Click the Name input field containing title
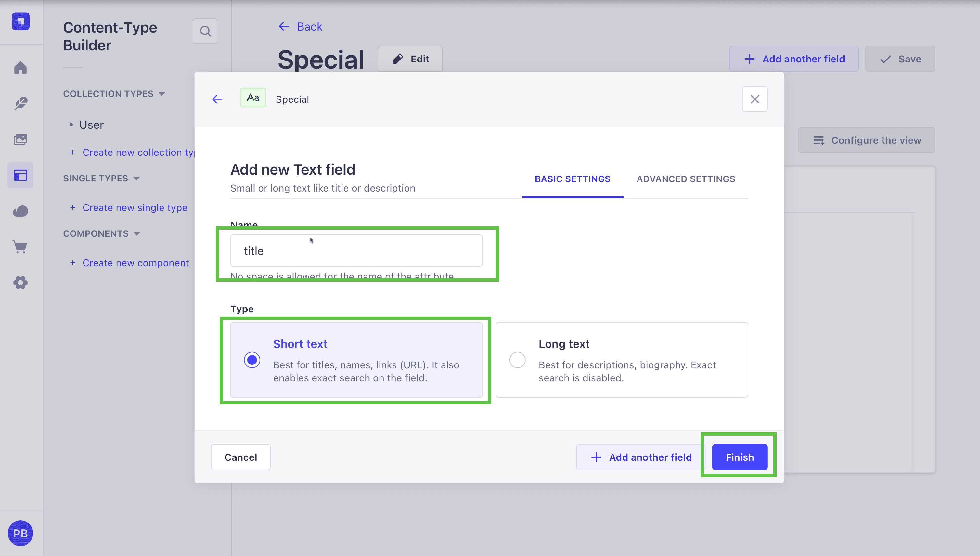Viewport: 980px width, 556px height. pyautogui.click(x=356, y=250)
